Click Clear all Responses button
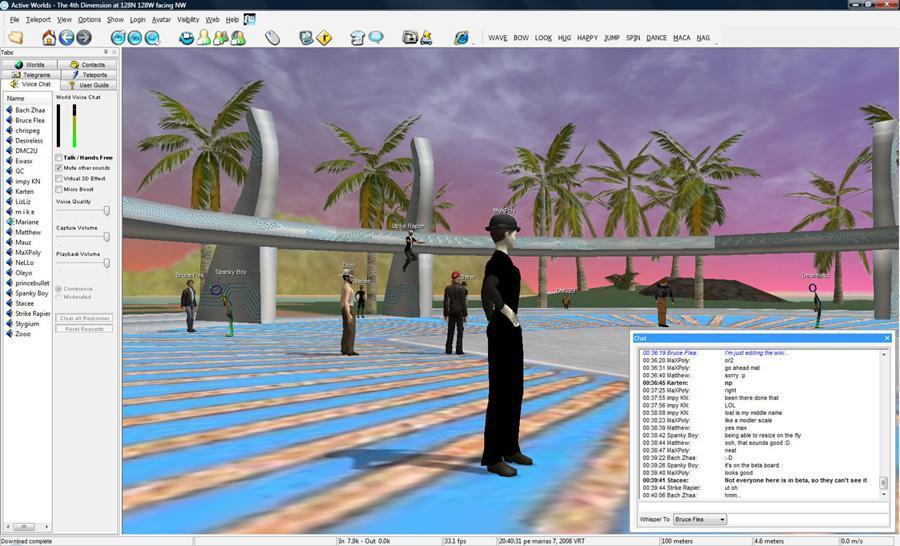Viewport: 900px width, 546px height. tap(84, 317)
